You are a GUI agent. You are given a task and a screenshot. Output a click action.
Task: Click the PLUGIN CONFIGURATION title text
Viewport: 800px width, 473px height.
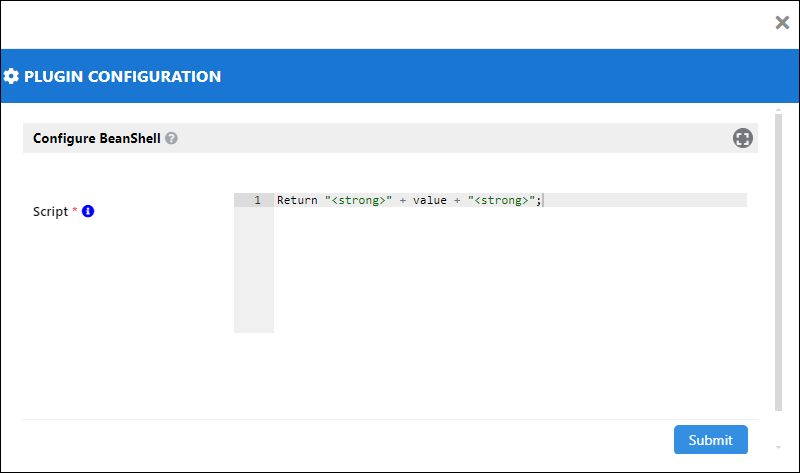pyautogui.click(x=122, y=77)
